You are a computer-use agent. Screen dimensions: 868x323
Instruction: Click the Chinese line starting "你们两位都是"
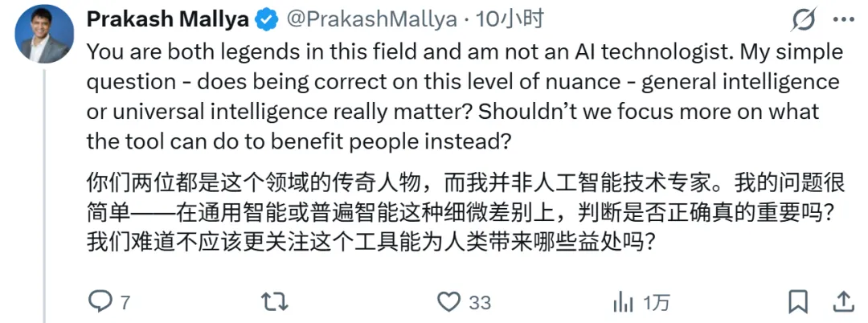pyautogui.click(x=465, y=182)
